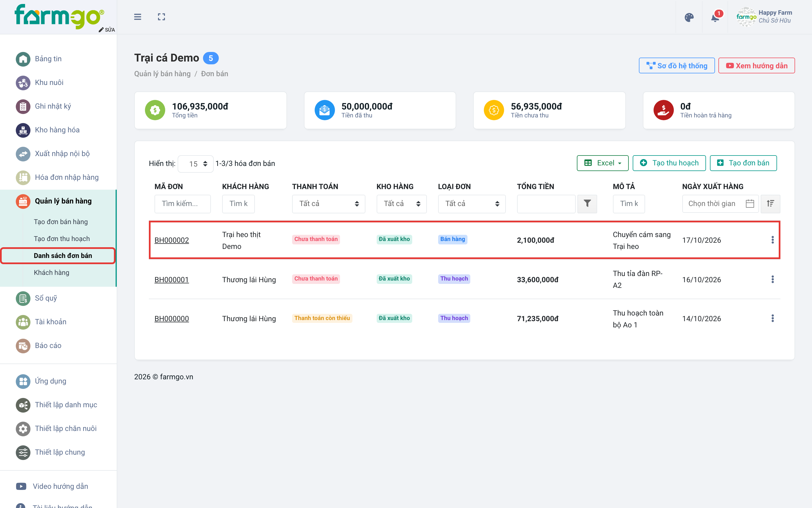Click the Happy Farm profile avatar
This screenshot has width=812, height=508.
pyautogui.click(x=746, y=17)
